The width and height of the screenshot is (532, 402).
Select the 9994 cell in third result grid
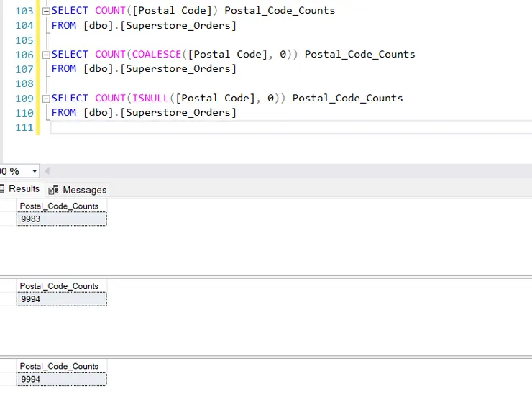point(61,379)
